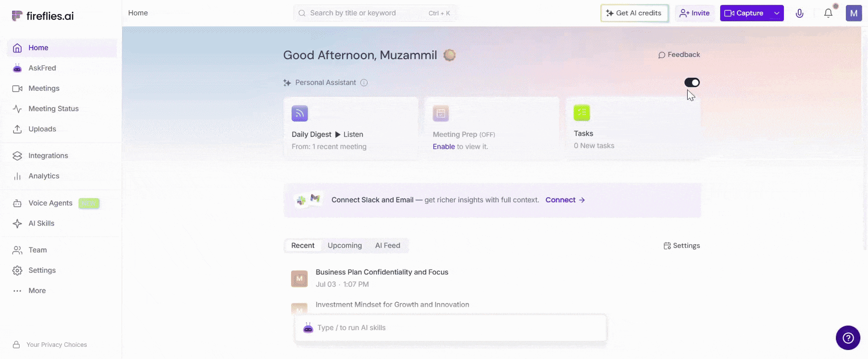
Task: Click the Feedback link
Action: coord(679,55)
